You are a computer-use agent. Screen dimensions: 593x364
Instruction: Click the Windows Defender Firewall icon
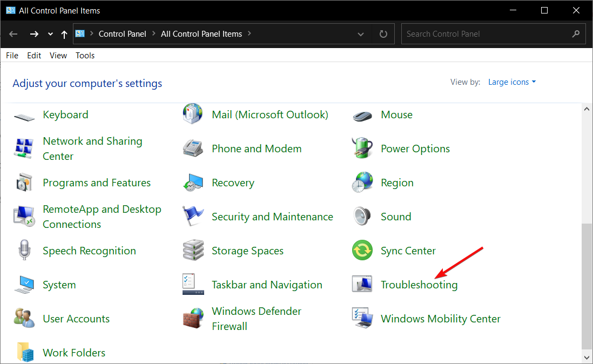pos(193,318)
